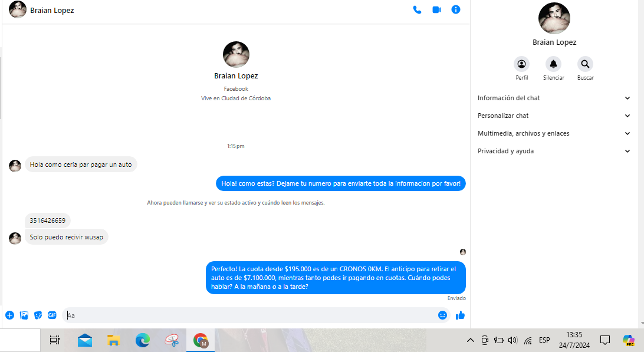
Task: Open more actions plus icon in composer
Action: (9, 315)
